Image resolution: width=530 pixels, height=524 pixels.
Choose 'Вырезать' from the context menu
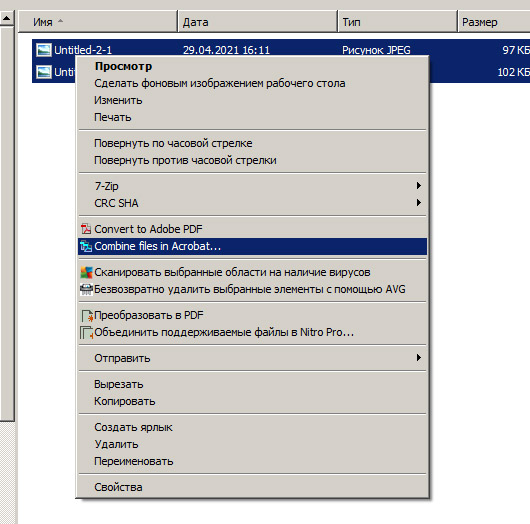pyautogui.click(x=252, y=384)
